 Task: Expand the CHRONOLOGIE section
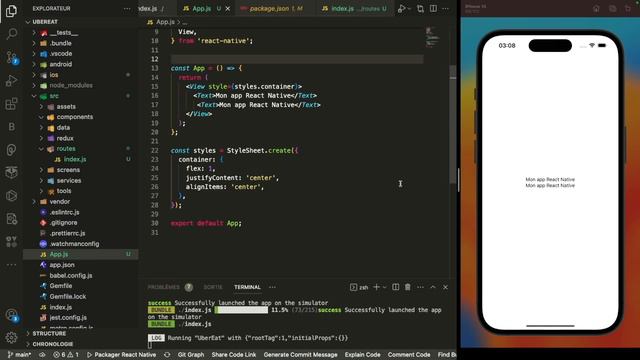pyautogui.click(x=52, y=344)
